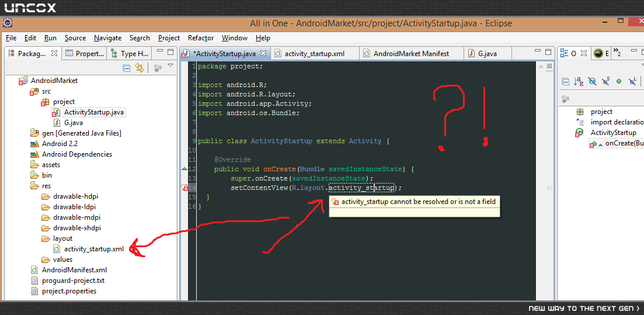Open the Run menu
Screen dimensions: 644x315
coord(51,38)
